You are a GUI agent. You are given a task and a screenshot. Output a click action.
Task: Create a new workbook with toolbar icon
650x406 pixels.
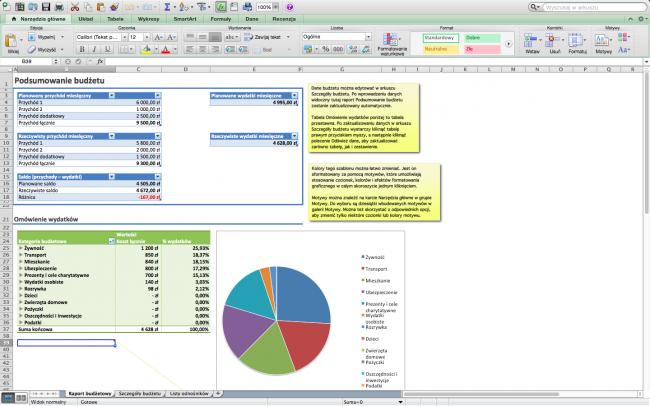[6, 7]
